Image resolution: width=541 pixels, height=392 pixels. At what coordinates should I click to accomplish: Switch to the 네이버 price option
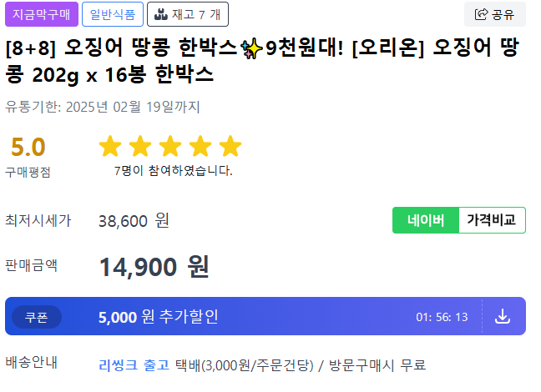point(426,220)
